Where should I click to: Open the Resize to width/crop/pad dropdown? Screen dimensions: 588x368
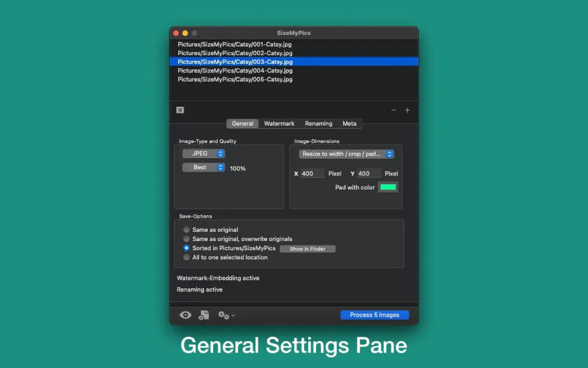click(346, 154)
